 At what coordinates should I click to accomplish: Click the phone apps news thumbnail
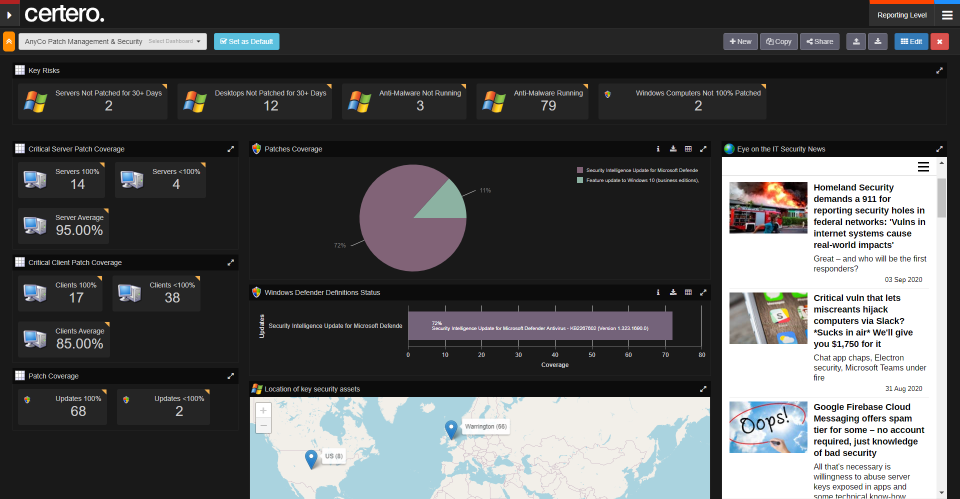768,318
